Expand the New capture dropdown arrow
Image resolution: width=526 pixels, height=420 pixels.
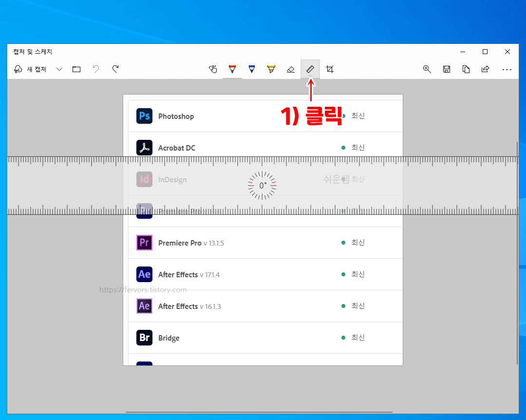click(59, 69)
